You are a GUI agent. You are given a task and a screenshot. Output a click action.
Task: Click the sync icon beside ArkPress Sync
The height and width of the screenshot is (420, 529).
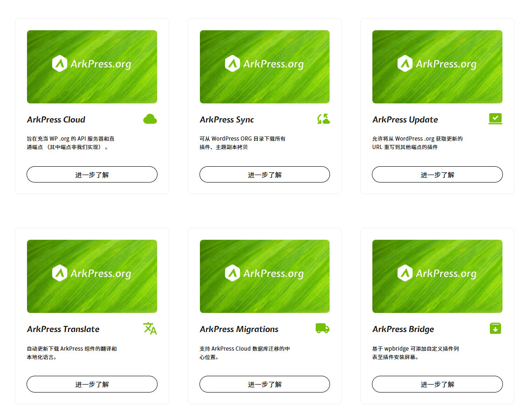click(x=323, y=119)
